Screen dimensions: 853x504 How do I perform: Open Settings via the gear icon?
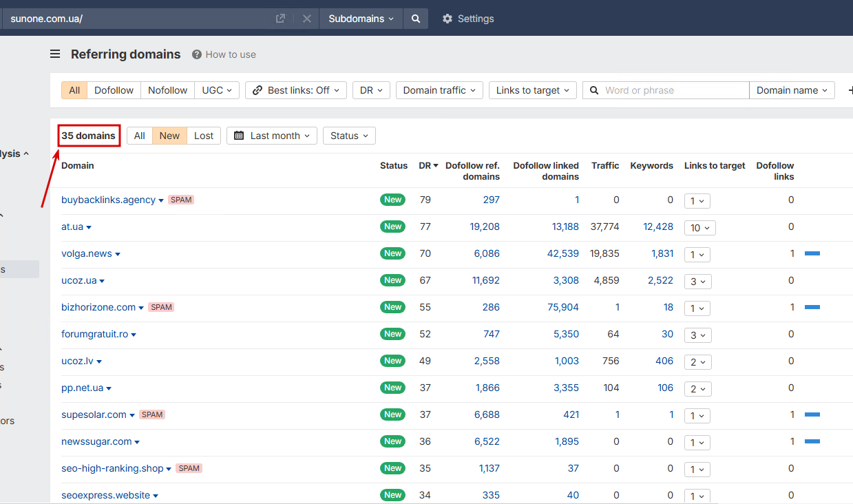(x=447, y=19)
